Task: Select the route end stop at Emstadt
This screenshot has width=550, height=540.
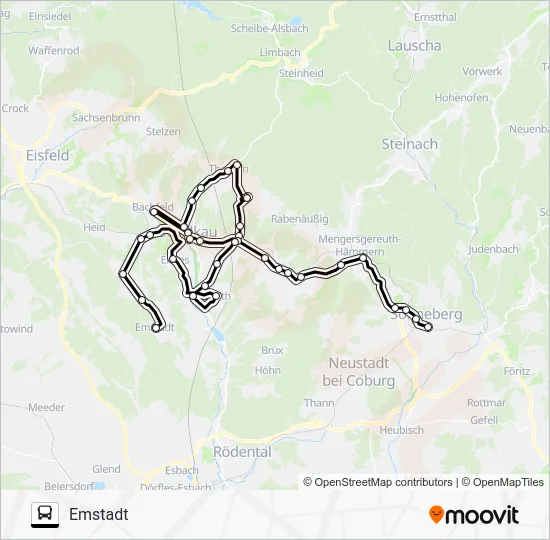Action: 156,328
